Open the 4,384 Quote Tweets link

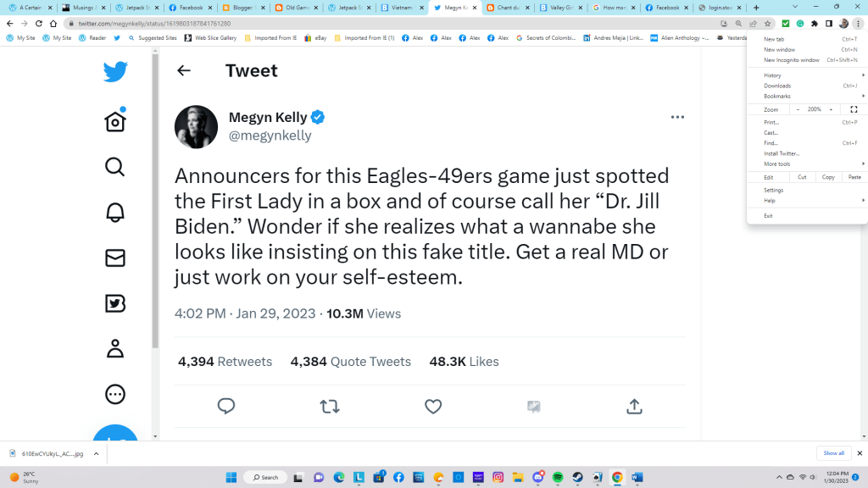350,362
